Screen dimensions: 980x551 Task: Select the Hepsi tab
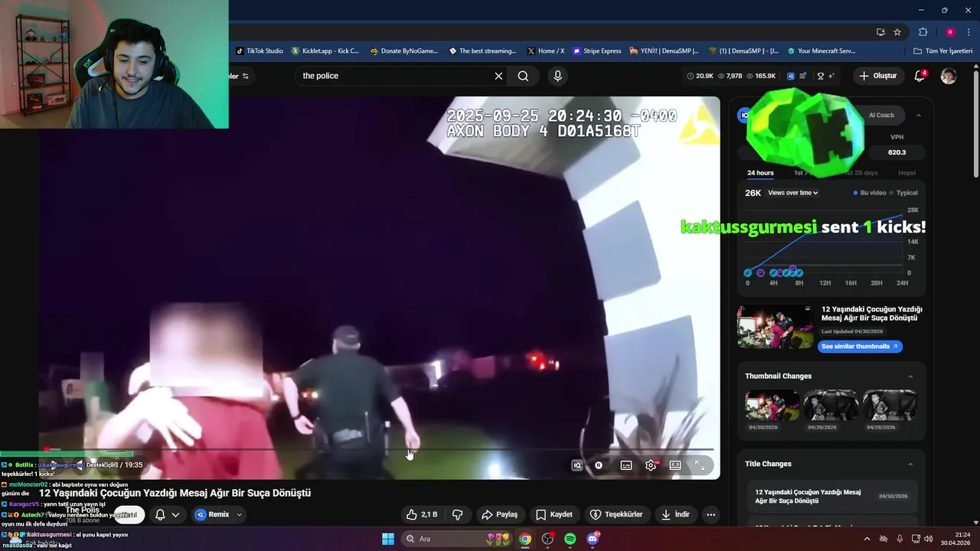906,173
